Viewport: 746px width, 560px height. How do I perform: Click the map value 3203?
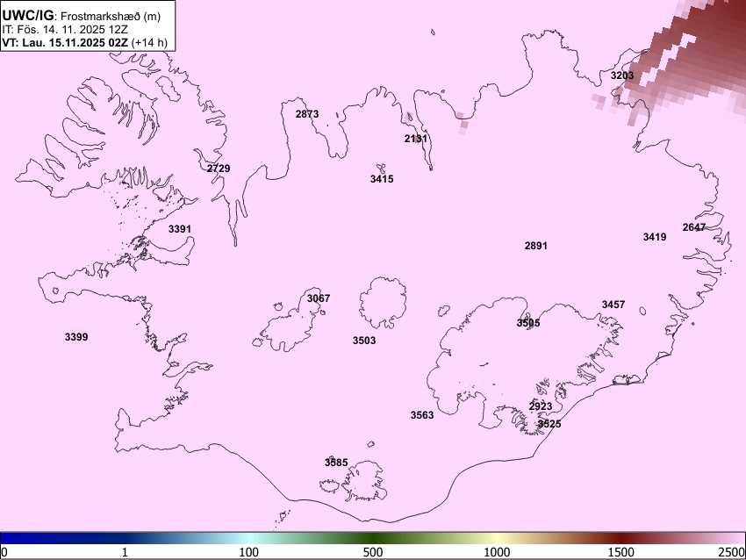pos(622,75)
